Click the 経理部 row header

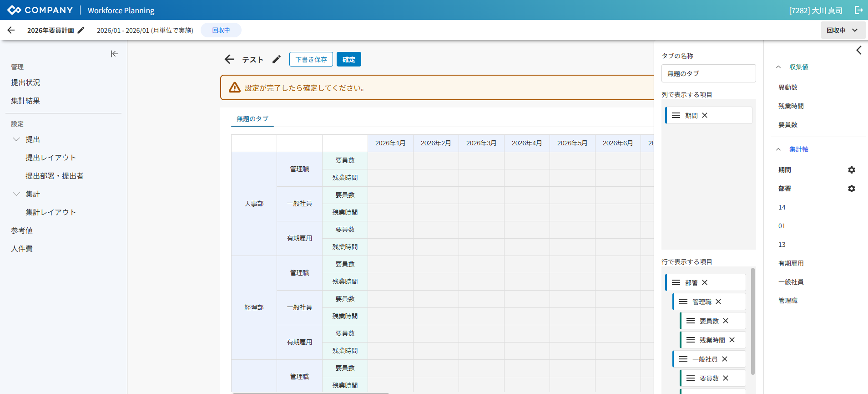click(254, 307)
